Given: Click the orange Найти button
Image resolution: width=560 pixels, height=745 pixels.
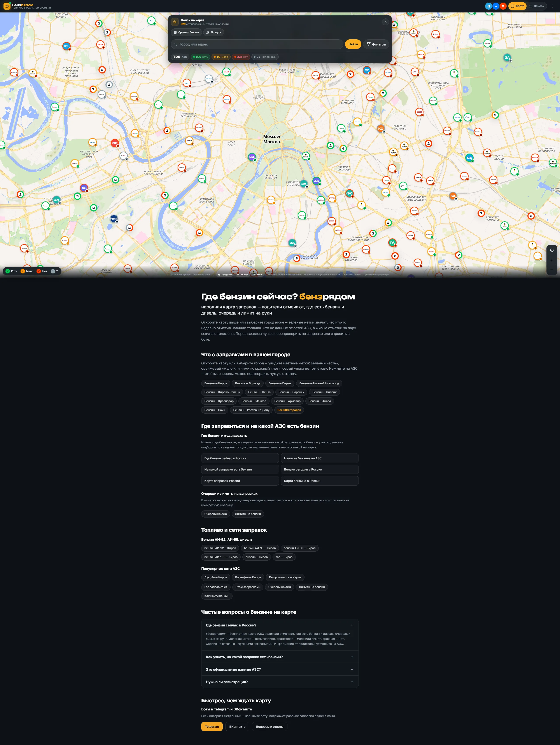Looking at the screenshot, I should point(353,44).
